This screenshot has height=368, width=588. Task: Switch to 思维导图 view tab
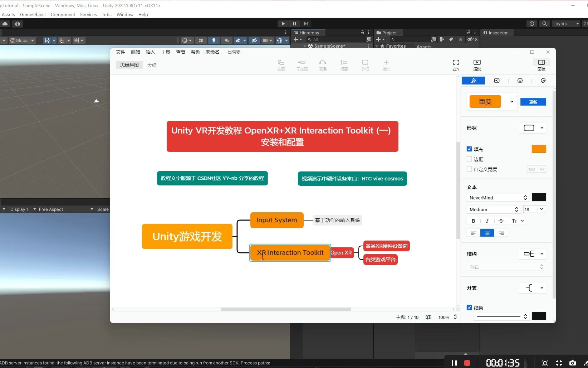[x=129, y=65]
